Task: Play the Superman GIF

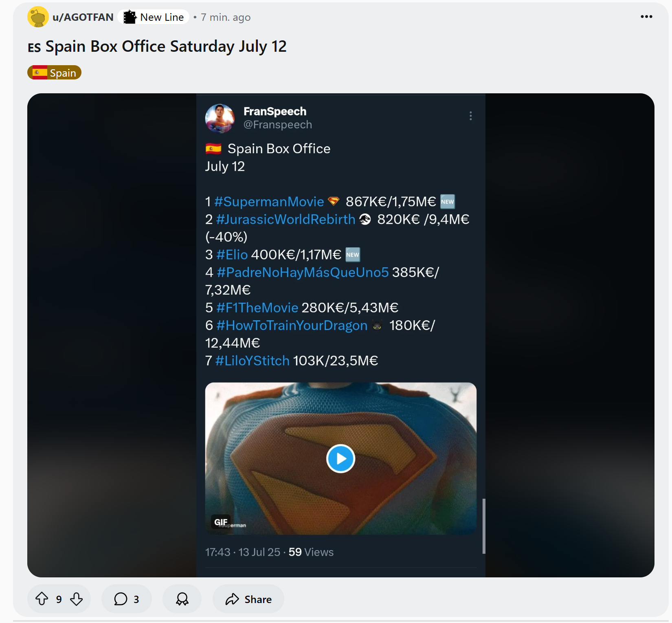Action: (340, 458)
